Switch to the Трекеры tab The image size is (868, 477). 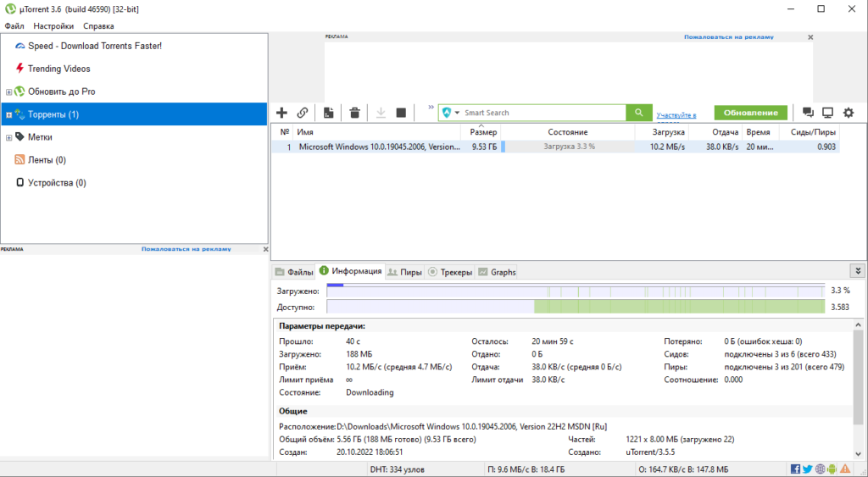[450, 272]
